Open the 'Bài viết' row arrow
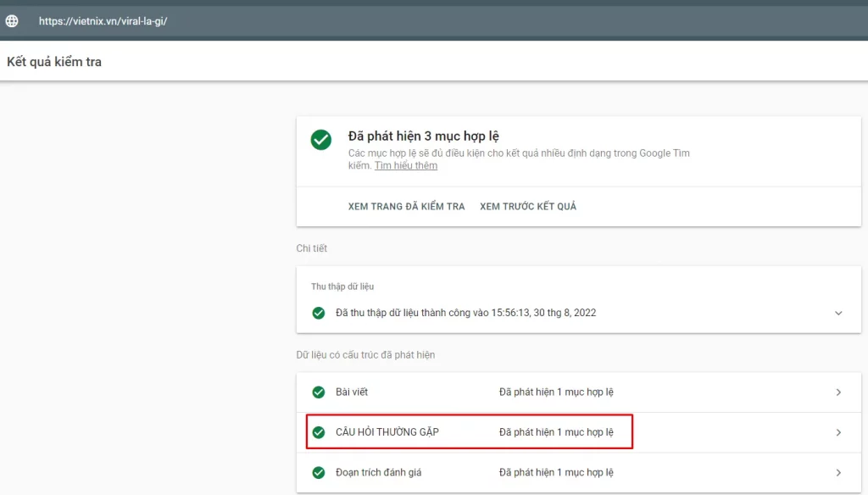 [x=838, y=392]
